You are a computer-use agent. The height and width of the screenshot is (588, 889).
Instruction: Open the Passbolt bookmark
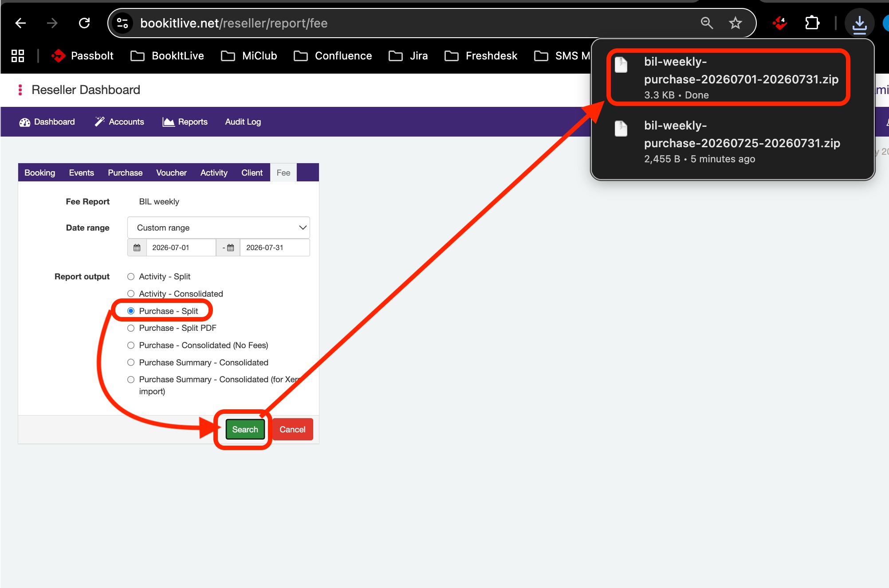tap(83, 56)
